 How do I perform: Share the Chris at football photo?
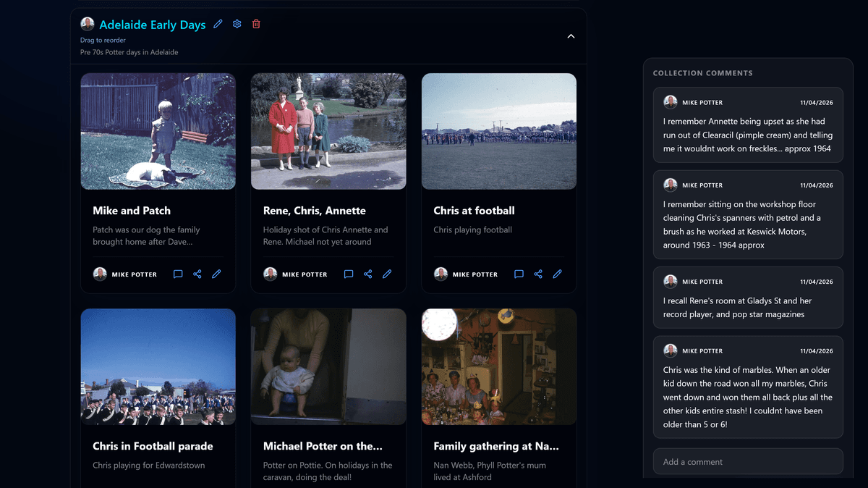(x=538, y=274)
